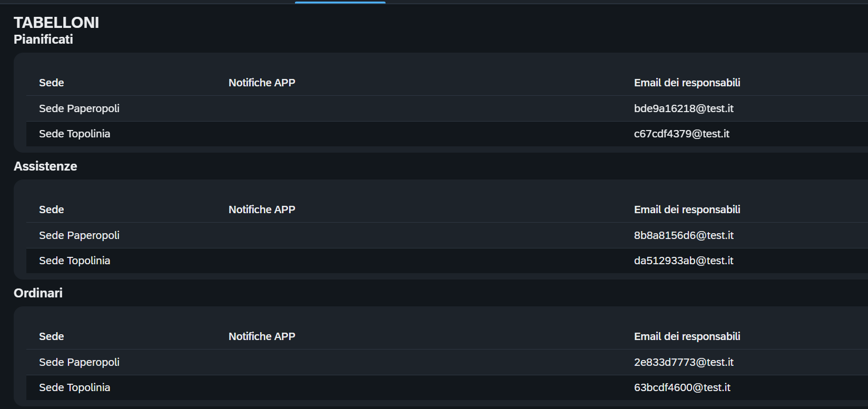Screen dimensions: 868x409
Task: Click Notifiche APP header in Pianificati table
Action: point(262,83)
